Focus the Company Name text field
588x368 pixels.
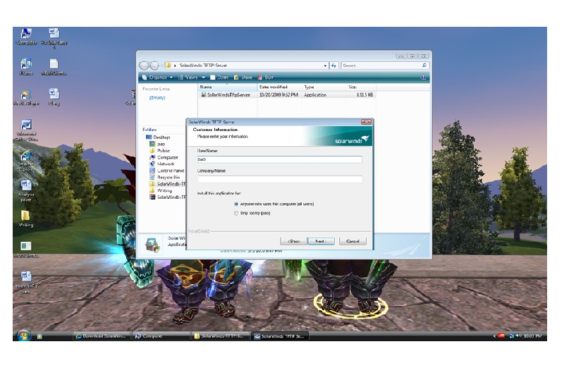point(280,179)
